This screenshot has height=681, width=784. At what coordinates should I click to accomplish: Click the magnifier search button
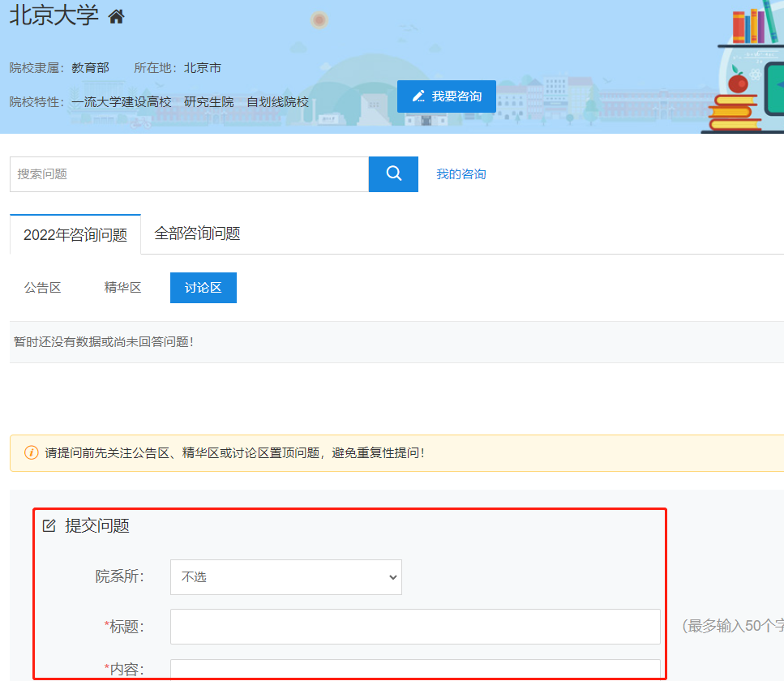pos(393,174)
